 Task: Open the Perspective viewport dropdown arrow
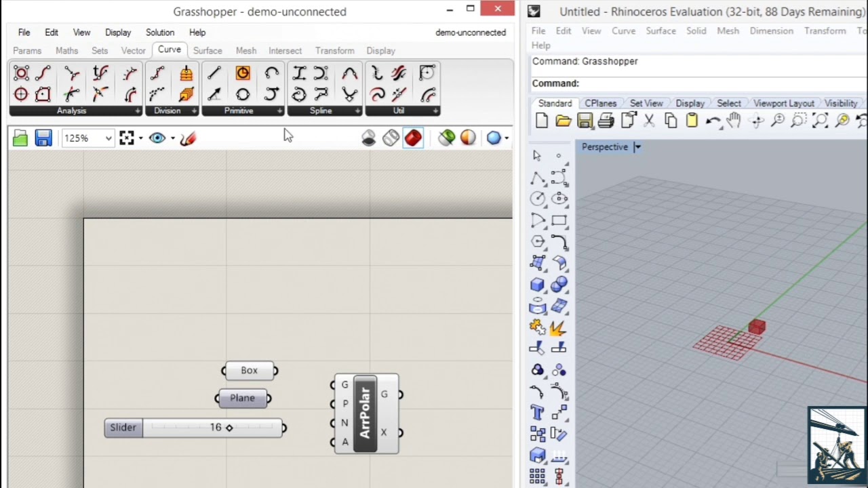click(637, 147)
